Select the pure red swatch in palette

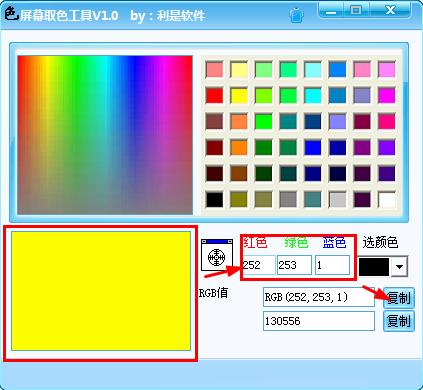214,95
